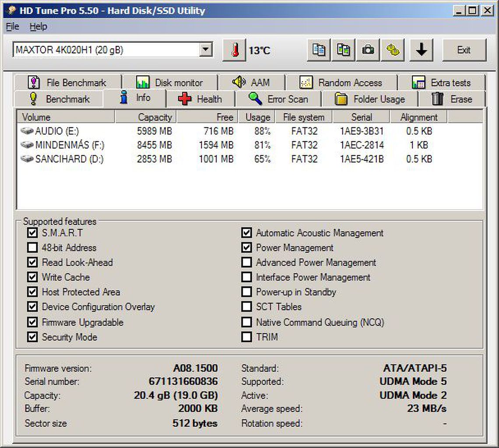Toggle the Write Cache checkbox
Screen dimensions: 499x448
click(x=32, y=277)
